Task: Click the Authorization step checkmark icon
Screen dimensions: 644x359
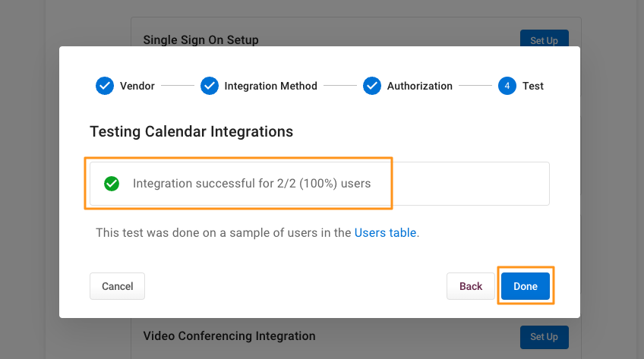Action: pos(372,86)
